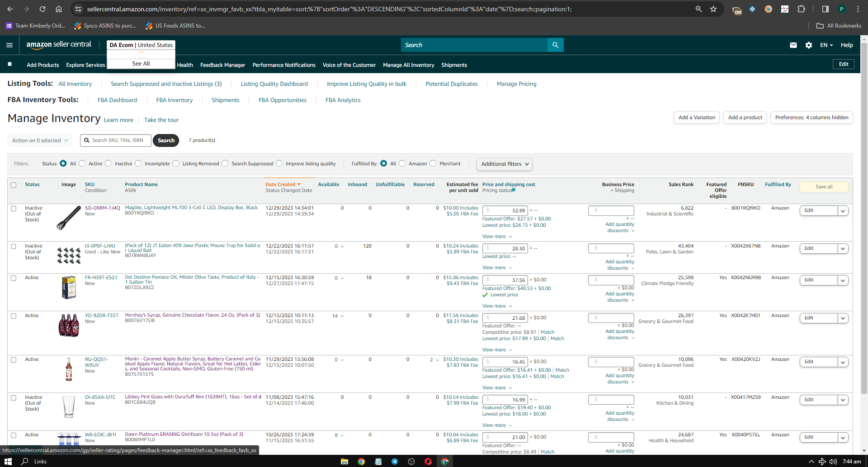Go back with the browser back arrow

click(x=10, y=9)
